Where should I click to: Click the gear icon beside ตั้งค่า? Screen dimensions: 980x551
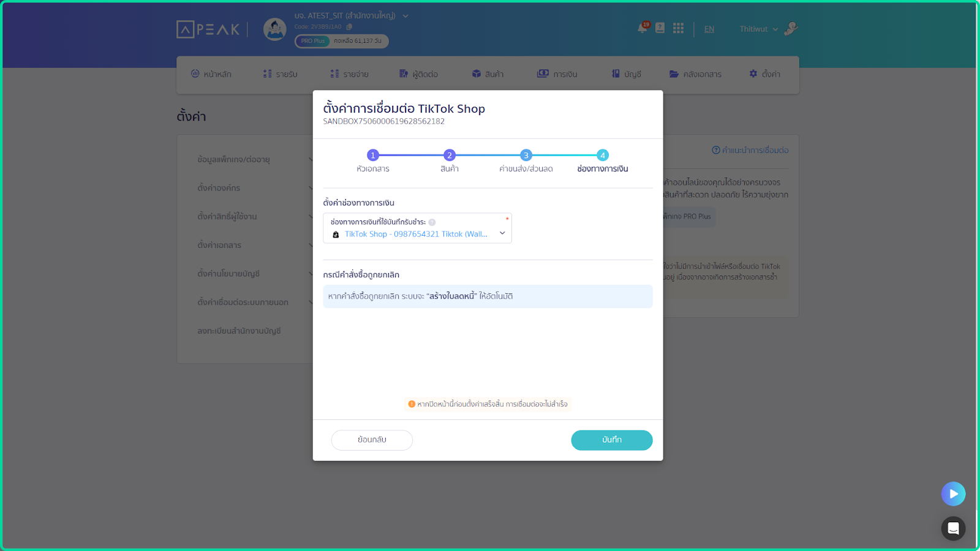tap(753, 73)
